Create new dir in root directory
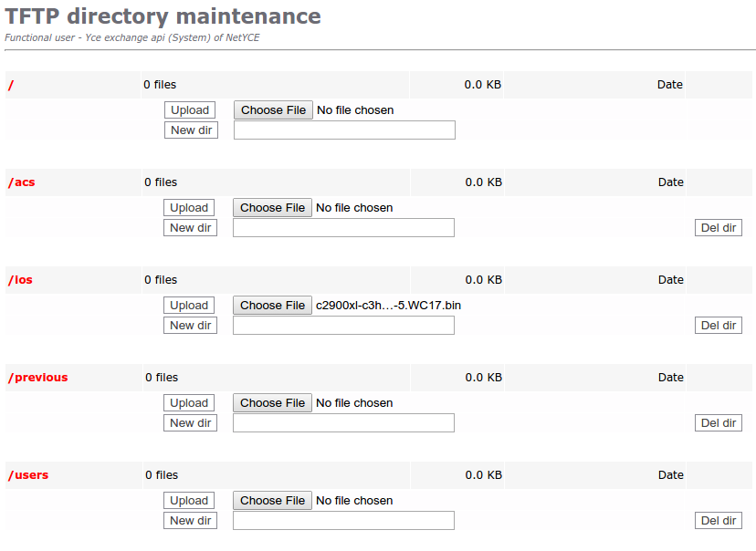 click(191, 130)
